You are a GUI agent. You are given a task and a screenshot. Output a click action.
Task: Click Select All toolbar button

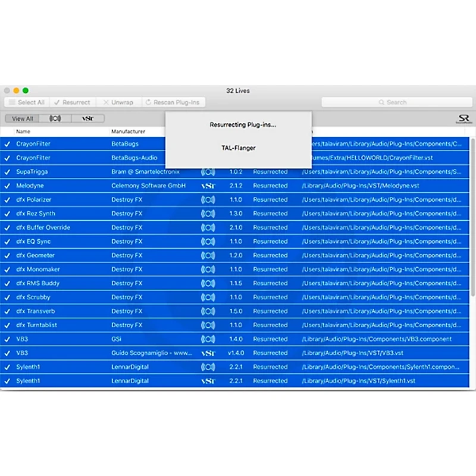click(27, 102)
